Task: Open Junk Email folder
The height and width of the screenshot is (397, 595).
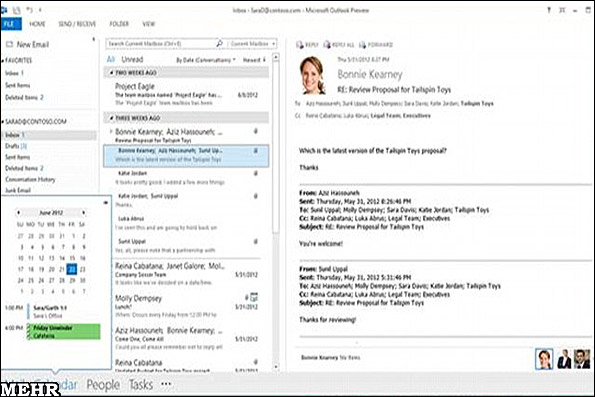Action: click(17, 190)
